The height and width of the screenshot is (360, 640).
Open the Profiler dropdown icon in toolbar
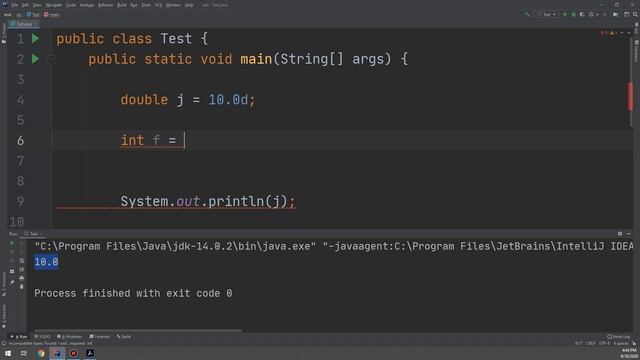pos(593,14)
